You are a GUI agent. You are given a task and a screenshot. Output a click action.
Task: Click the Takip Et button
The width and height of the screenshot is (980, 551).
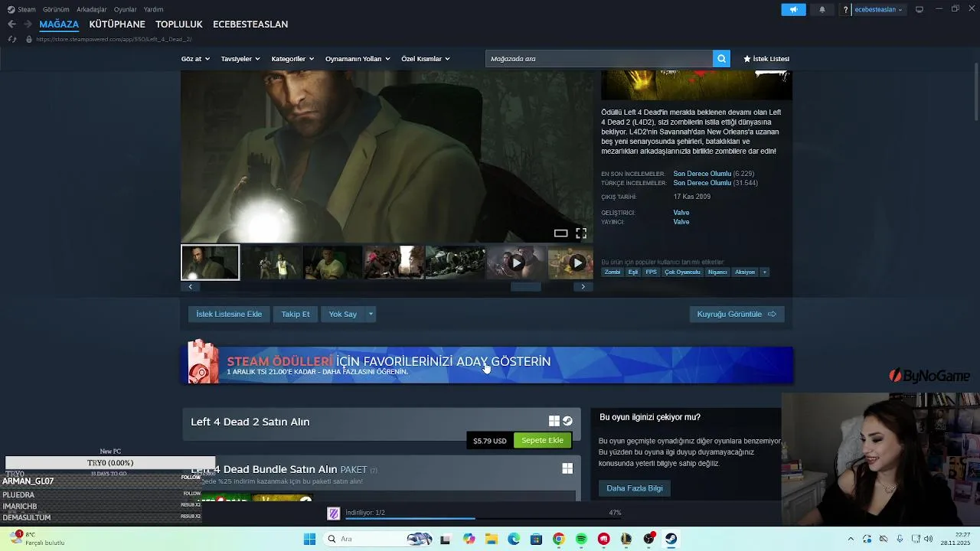296,314
